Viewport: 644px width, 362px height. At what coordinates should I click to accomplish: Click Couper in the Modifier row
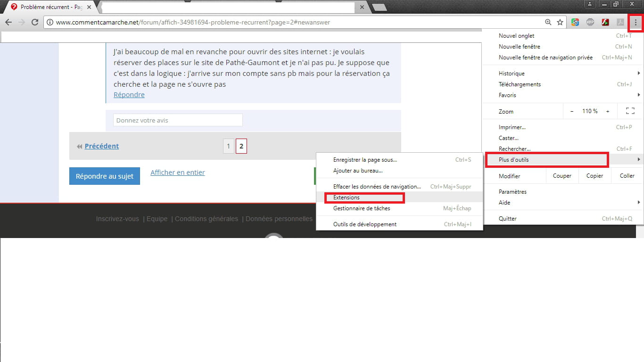(x=562, y=176)
